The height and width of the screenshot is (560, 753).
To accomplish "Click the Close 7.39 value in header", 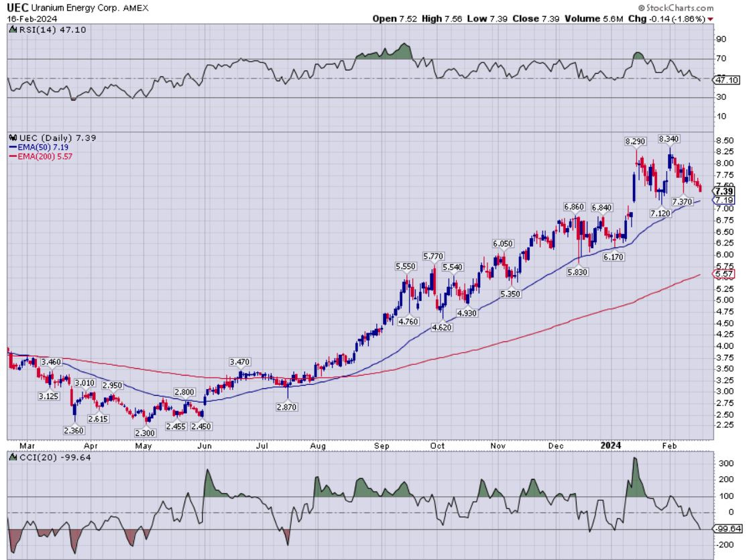I will 536,19.
